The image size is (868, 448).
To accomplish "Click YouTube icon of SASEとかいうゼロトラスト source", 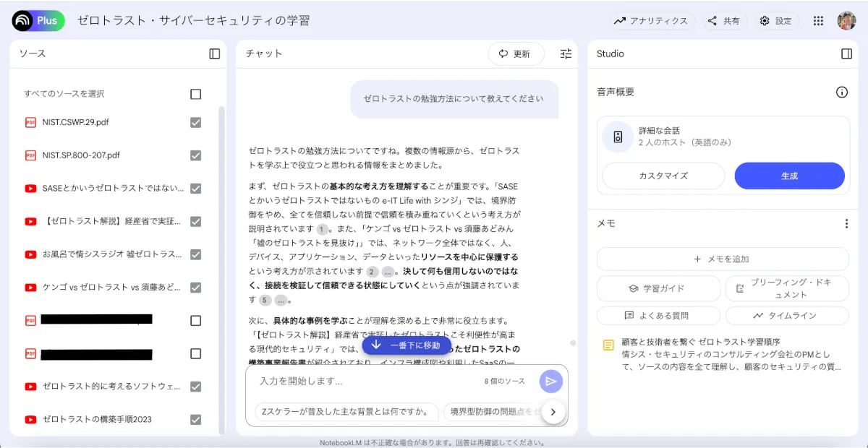I will pos(30,189).
